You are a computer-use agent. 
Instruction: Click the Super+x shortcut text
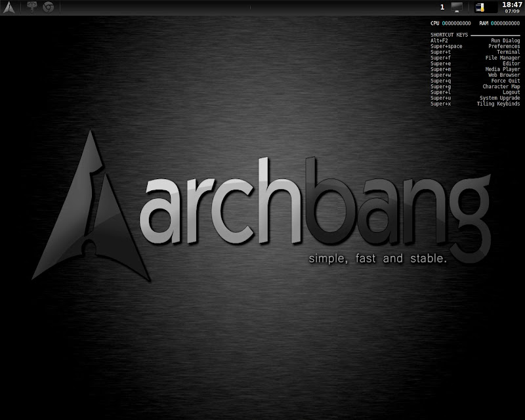(440, 104)
